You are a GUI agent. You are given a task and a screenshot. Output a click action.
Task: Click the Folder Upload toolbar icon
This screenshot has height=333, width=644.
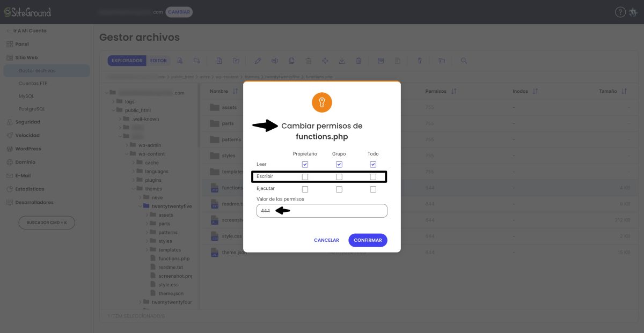(236, 61)
